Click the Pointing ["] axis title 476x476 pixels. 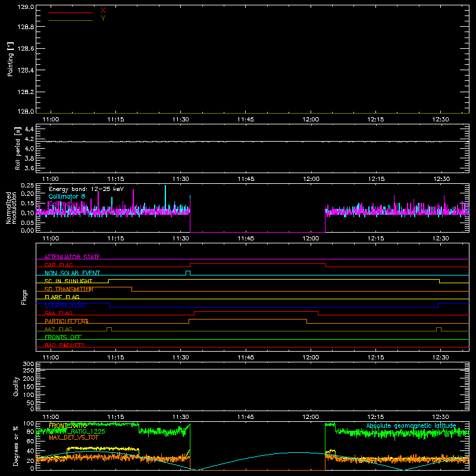click(11, 59)
